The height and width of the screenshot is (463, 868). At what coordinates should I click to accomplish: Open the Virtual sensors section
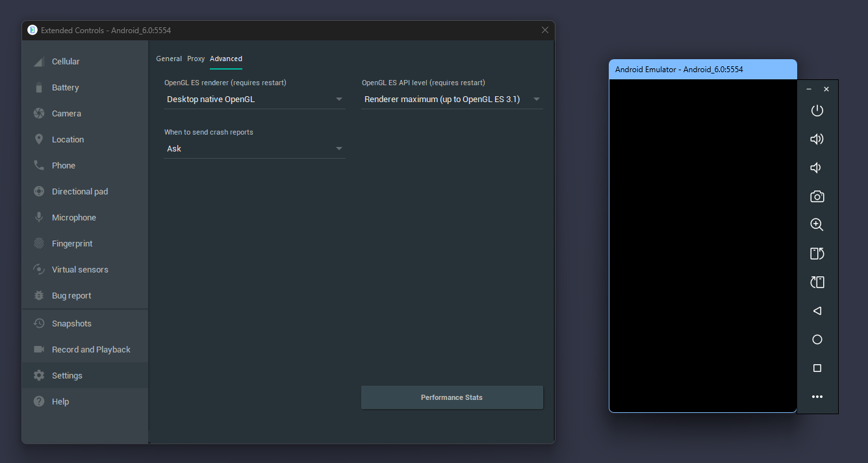point(80,269)
